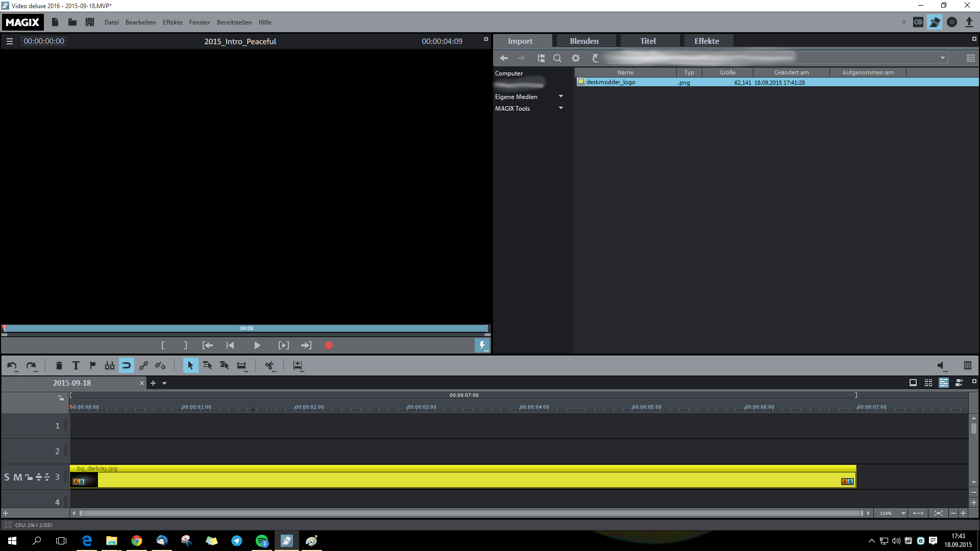The height and width of the screenshot is (551, 980).
Task: Click the folder tree icon in Import toolbar
Action: coord(541,58)
